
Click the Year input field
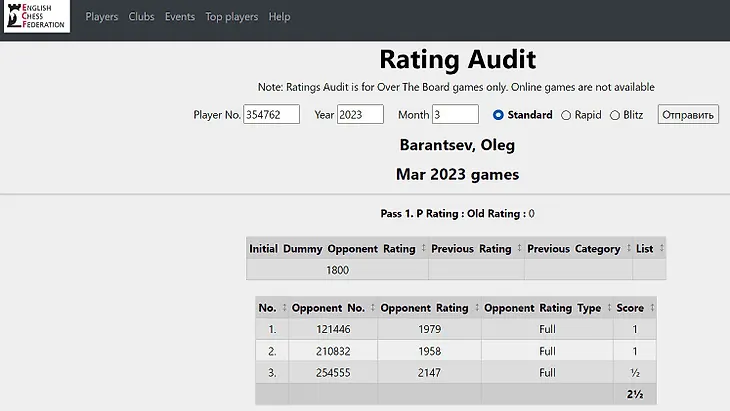coord(360,115)
